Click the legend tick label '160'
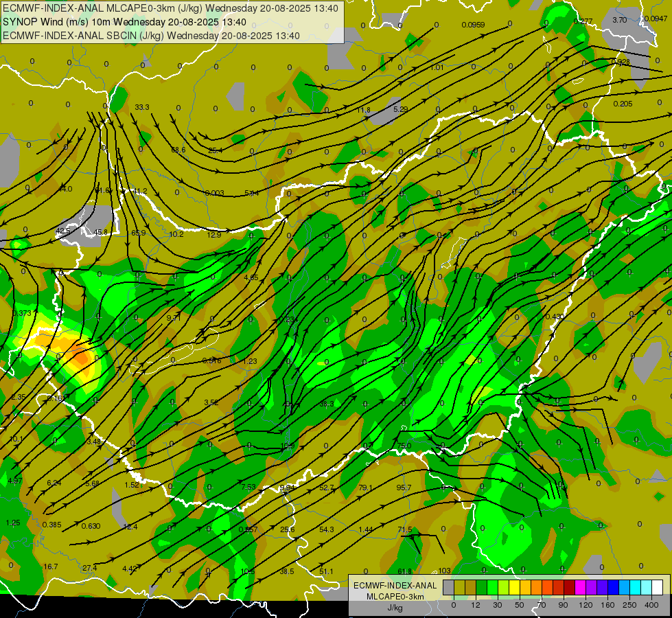This screenshot has height=618, width=672. tap(607, 605)
